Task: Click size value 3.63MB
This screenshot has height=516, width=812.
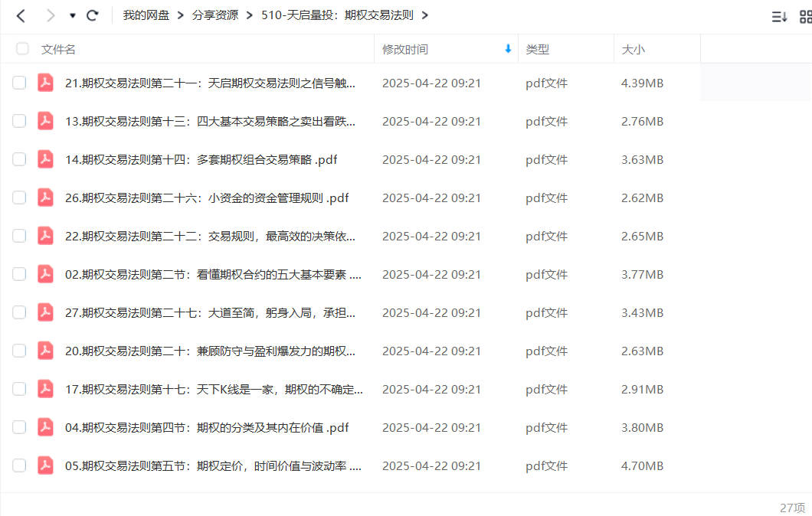Action: click(642, 160)
